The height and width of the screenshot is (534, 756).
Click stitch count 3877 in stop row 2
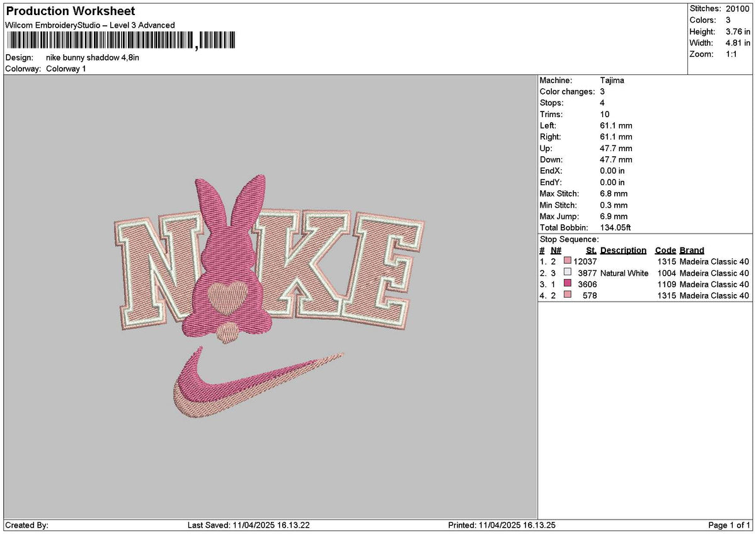click(x=587, y=273)
